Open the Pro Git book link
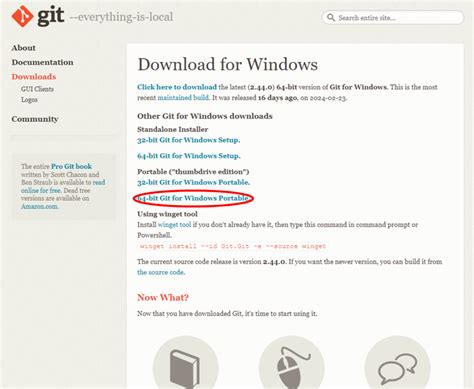Screen dimensions: 474x389 point(71,166)
